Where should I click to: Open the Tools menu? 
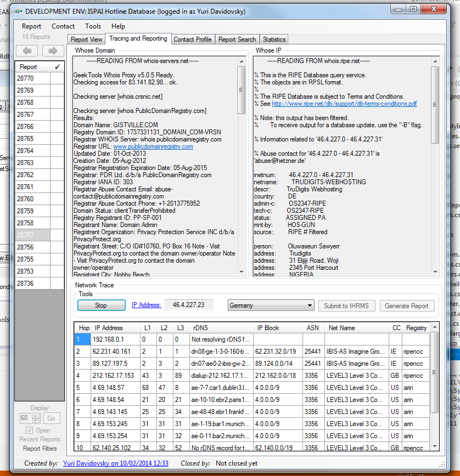(93, 26)
